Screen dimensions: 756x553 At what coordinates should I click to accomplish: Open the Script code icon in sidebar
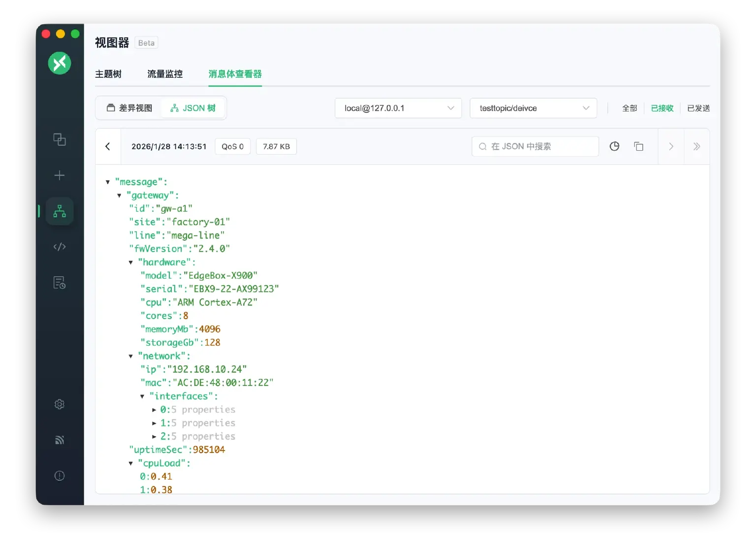60,247
